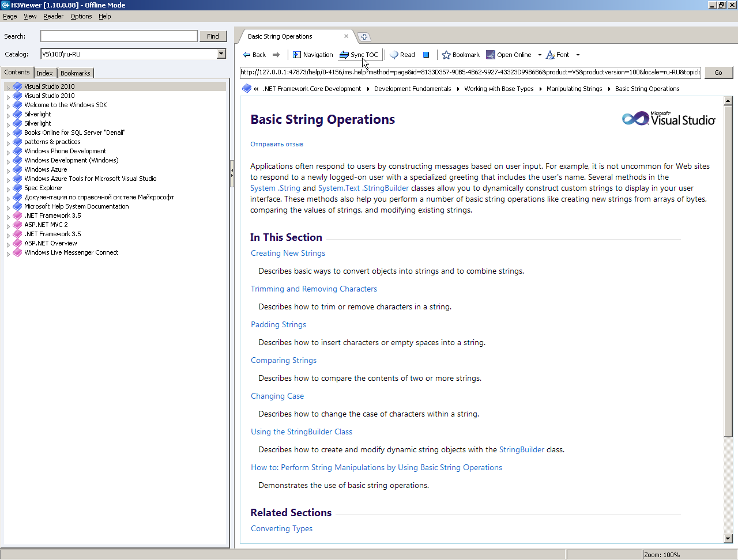Open the Reader menu

(x=53, y=16)
